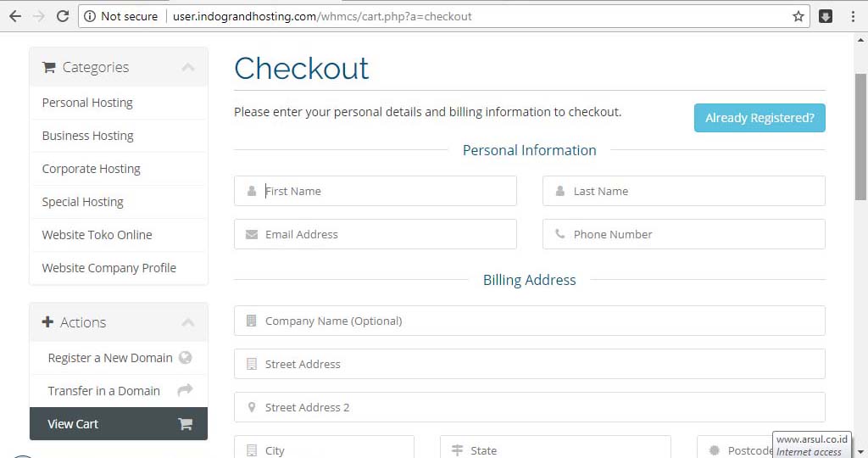The height and width of the screenshot is (458, 868).
Task: Bookmark this page with star icon
Action: click(798, 16)
